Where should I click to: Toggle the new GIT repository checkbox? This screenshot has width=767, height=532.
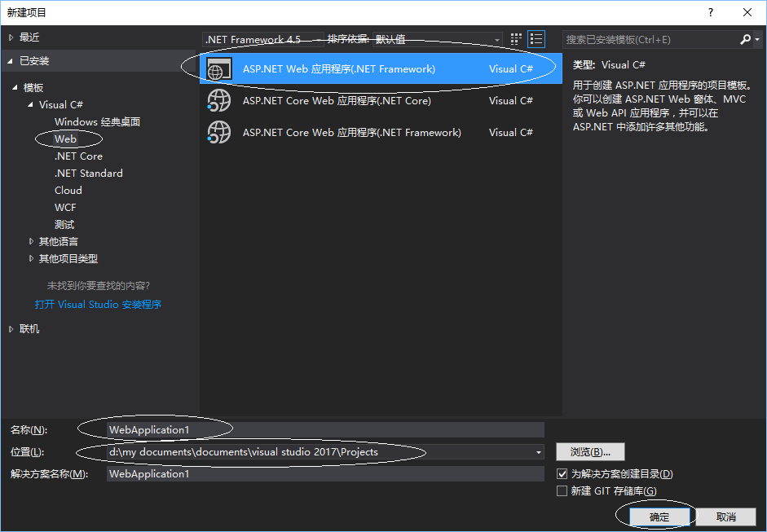(x=562, y=491)
